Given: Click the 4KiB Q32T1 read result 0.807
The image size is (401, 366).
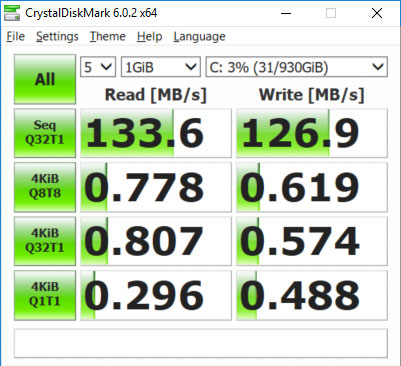Looking at the screenshot, I should (156, 241).
